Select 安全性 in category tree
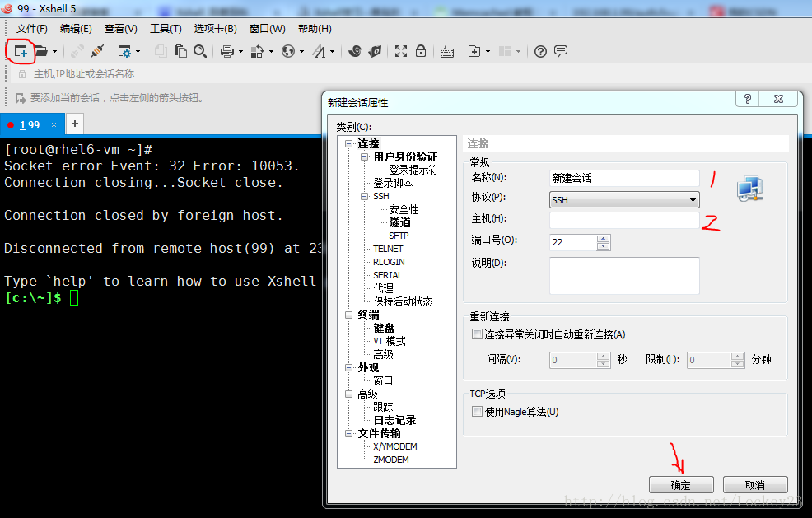This screenshot has height=518, width=812. (x=404, y=209)
